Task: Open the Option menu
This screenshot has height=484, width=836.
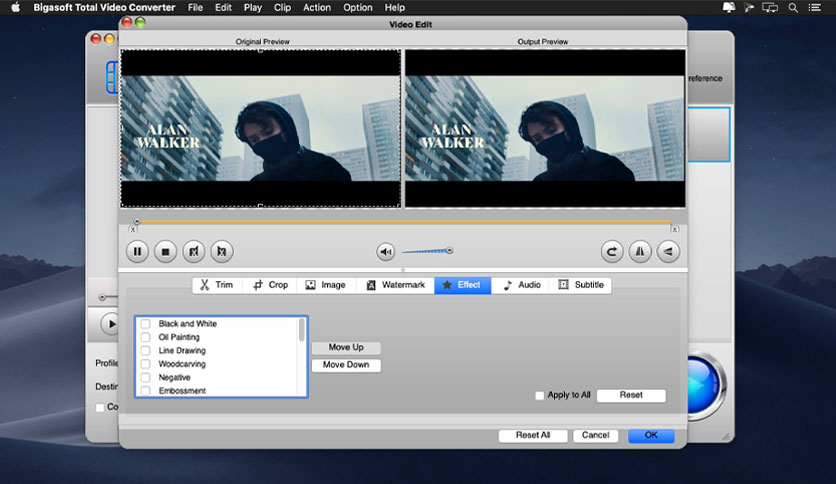Action: (x=358, y=7)
